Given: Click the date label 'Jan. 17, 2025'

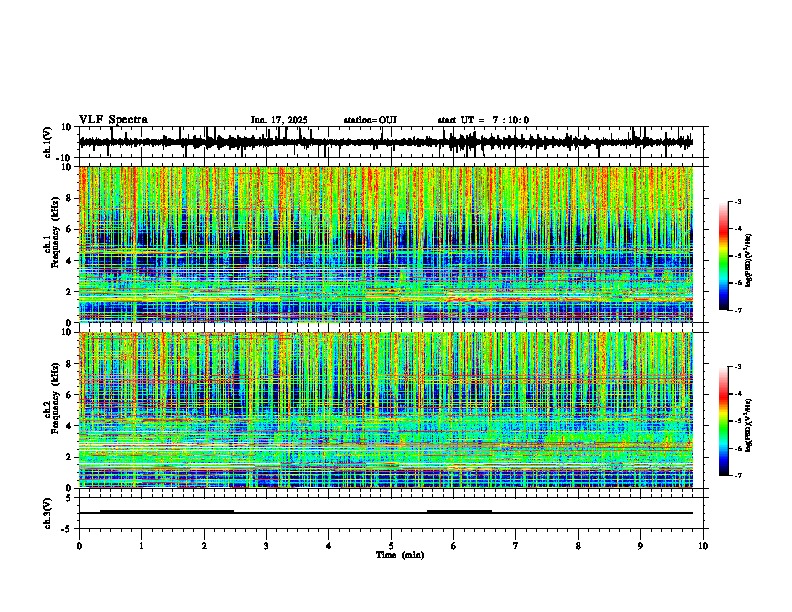Looking at the screenshot, I should 279,120.
